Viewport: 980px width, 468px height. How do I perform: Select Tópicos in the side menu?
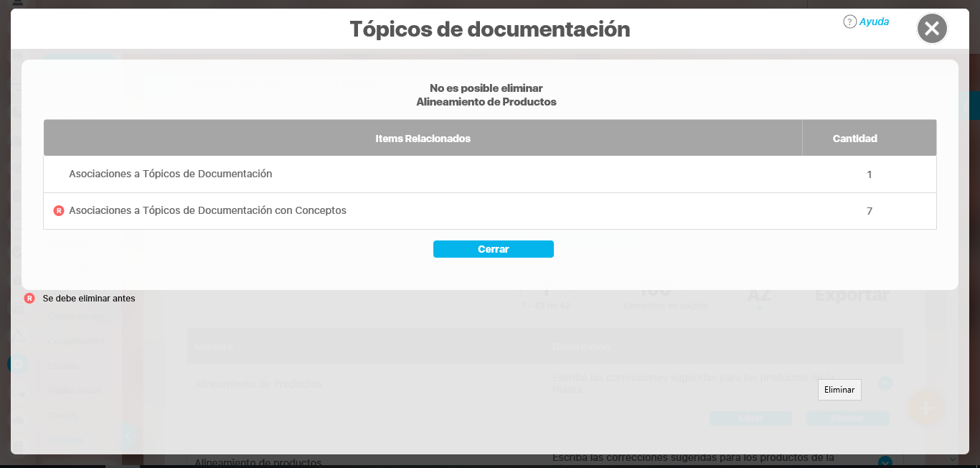pos(66,439)
